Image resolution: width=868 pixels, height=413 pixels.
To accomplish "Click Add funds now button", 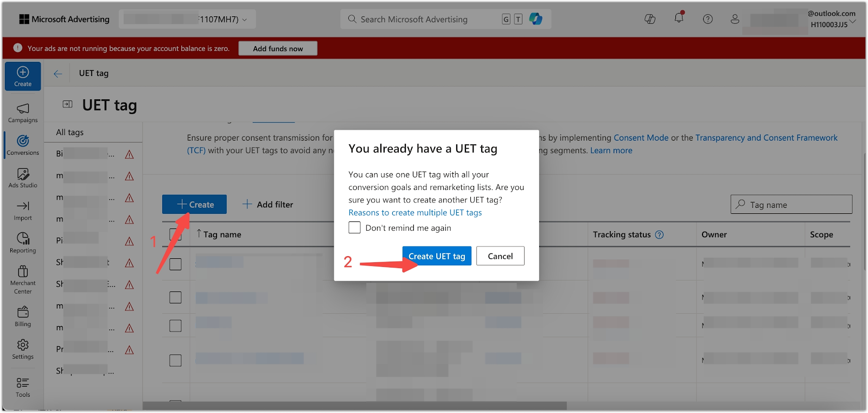I will (278, 48).
